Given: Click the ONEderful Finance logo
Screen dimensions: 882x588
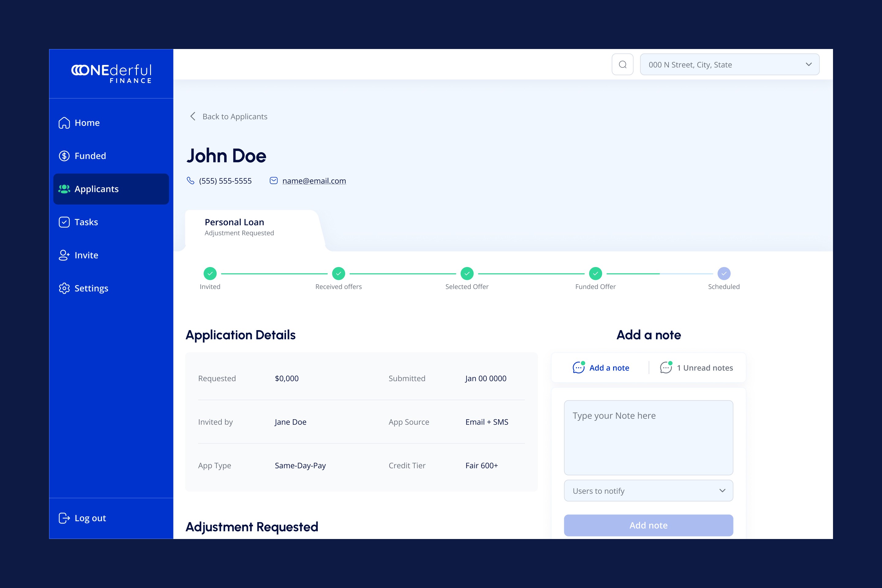Looking at the screenshot, I should click(x=111, y=73).
